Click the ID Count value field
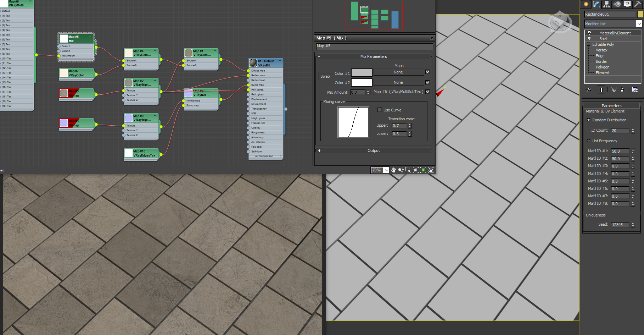The width and height of the screenshot is (644, 335). 620,131
